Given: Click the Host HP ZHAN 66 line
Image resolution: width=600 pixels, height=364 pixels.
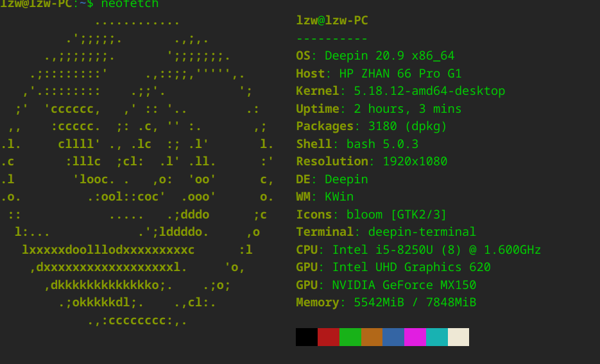Looking at the screenshot, I should coord(379,73).
